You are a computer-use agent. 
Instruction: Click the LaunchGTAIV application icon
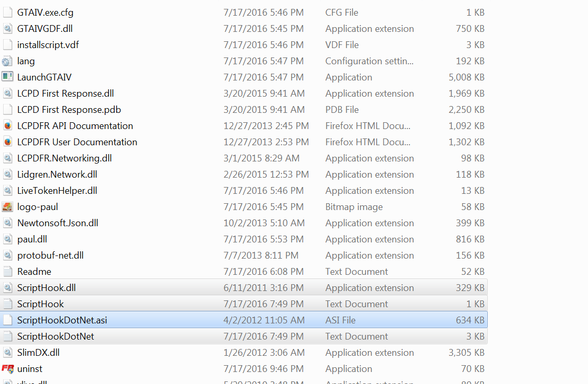tap(7, 77)
